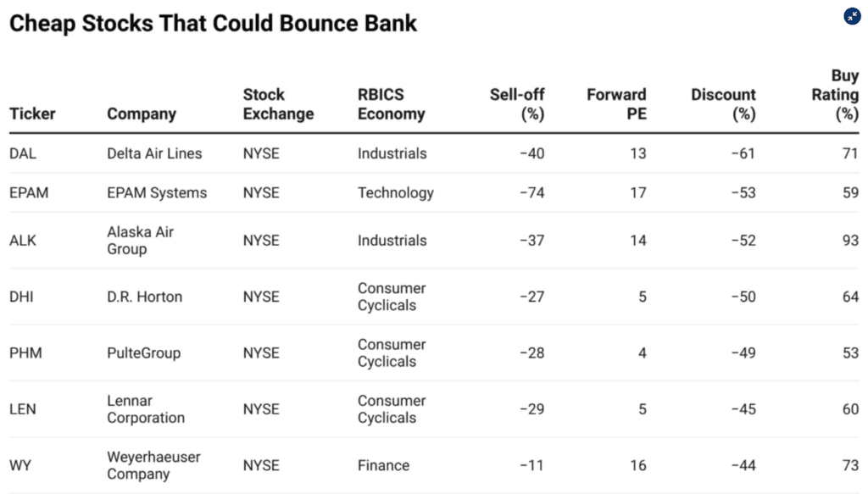Sort by Forward PE column header
This screenshot has width=868, height=494.
pos(616,104)
